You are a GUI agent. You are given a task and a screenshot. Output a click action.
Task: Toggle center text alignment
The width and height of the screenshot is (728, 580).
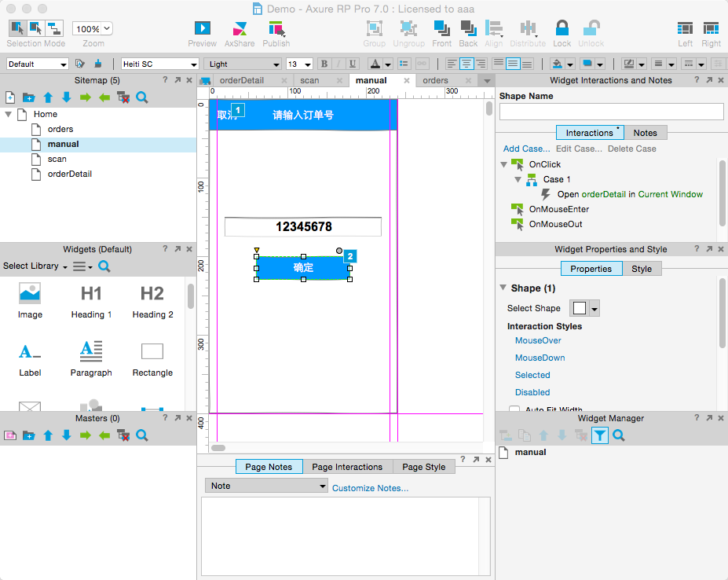click(466, 64)
